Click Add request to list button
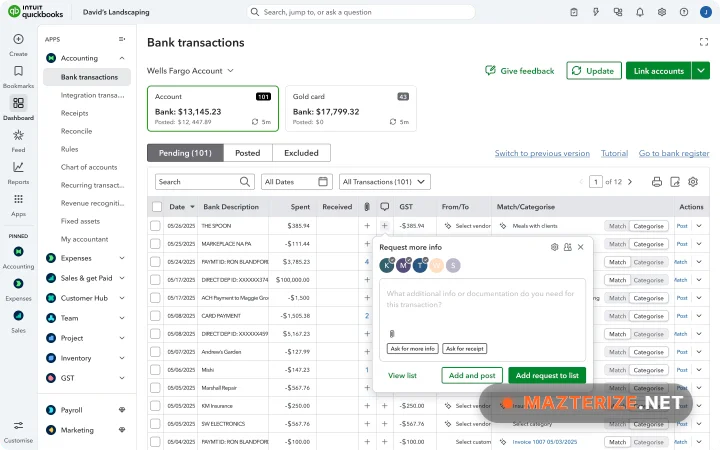The height and width of the screenshot is (450, 720). click(x=547, y=375)
